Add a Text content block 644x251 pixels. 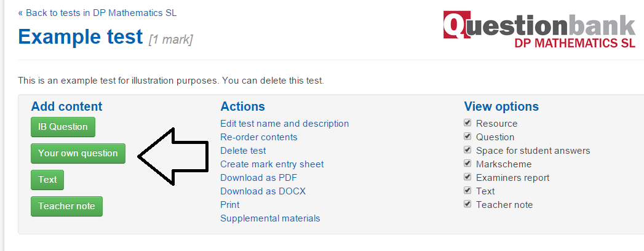[47, 180]
